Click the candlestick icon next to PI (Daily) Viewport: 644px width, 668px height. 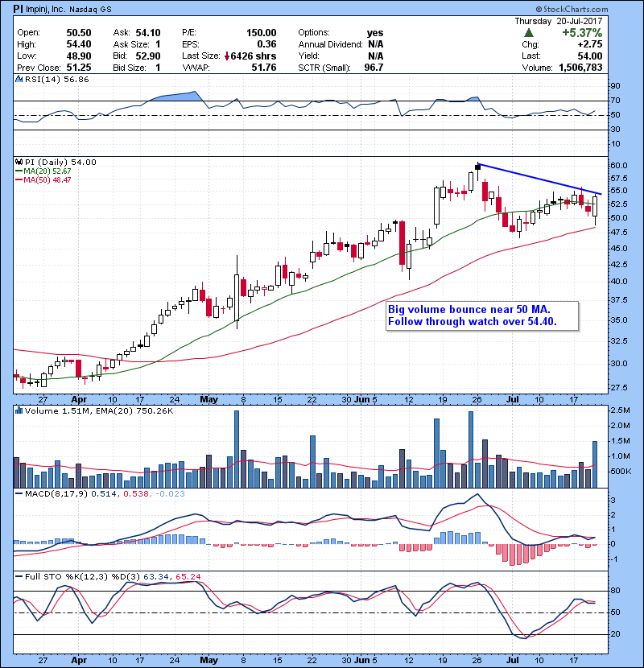coord(19,162)
